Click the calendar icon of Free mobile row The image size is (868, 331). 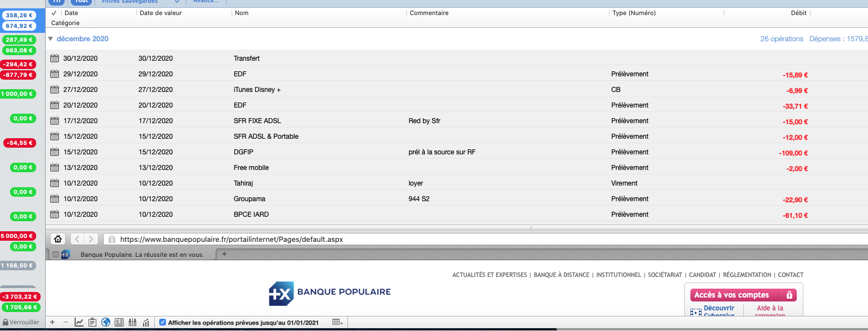click(x=54, y=167)
